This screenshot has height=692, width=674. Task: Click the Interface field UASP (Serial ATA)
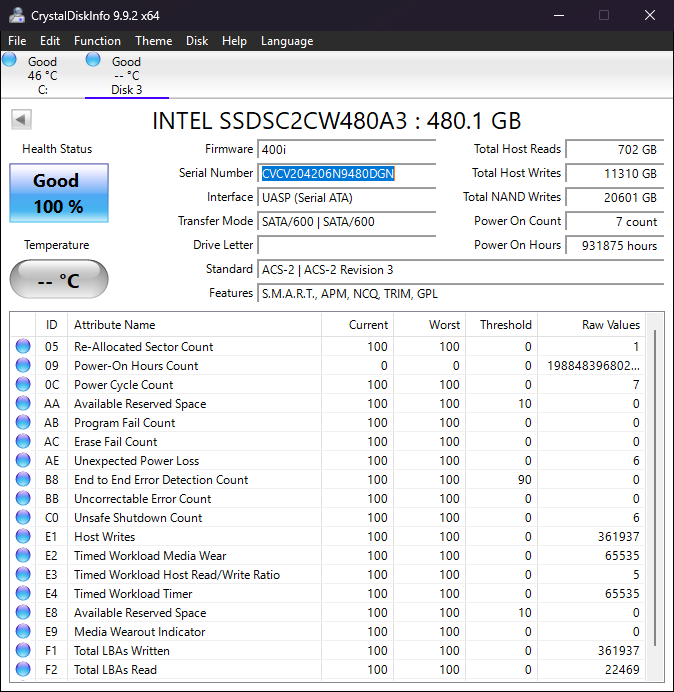[x=346, y=197]
